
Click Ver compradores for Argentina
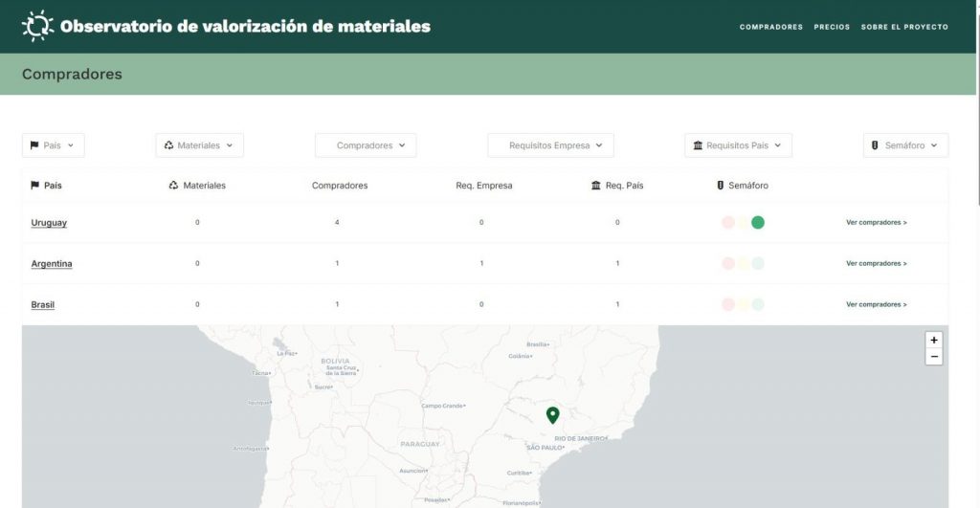coord(876,263)
